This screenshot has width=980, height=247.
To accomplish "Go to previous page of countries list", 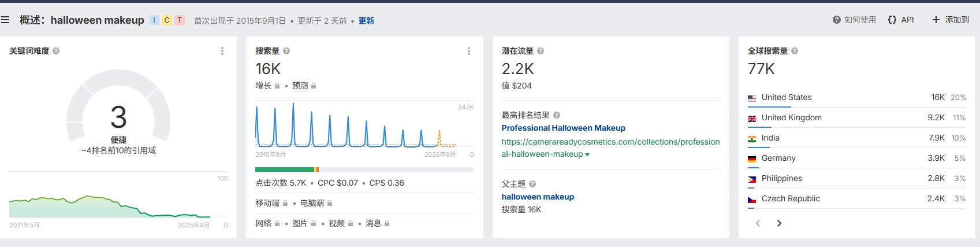I will tap(758, 223).
